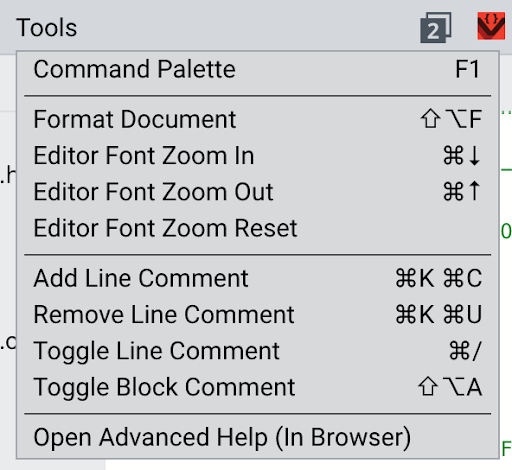
Task: Pick Add Line Comment
Action: pyautogui.click(x=257, y=278)
